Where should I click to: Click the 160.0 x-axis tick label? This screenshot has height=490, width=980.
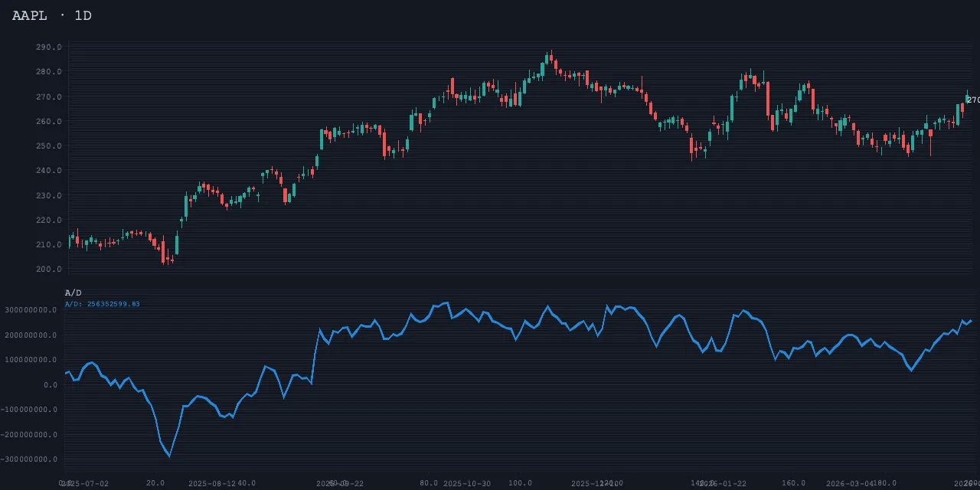coord(793,483)
